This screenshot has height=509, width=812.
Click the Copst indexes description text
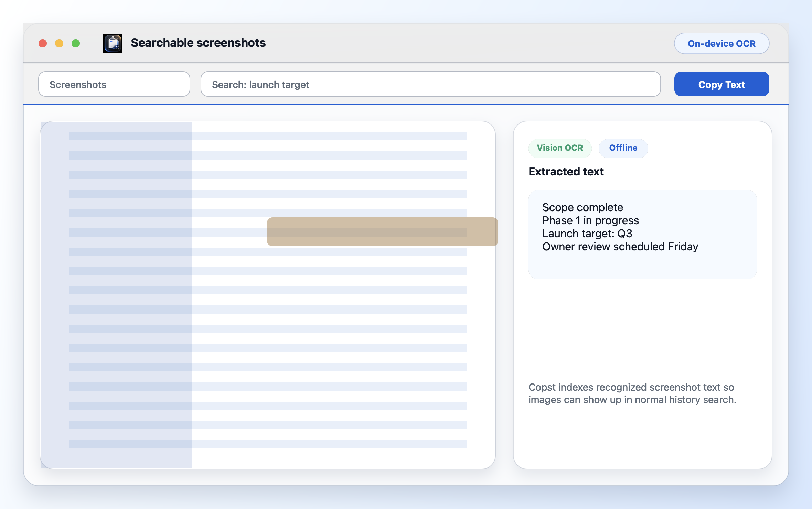coord(632,393)
